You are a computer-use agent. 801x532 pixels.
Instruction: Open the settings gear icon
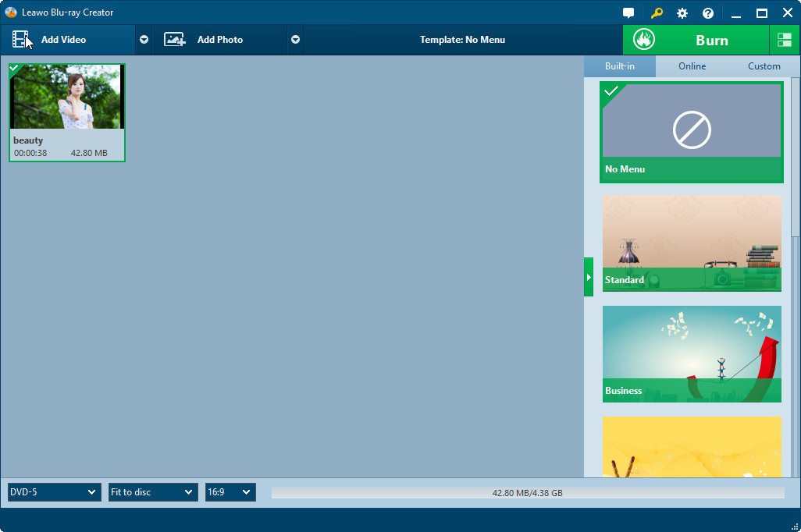(x=682, y=13)
